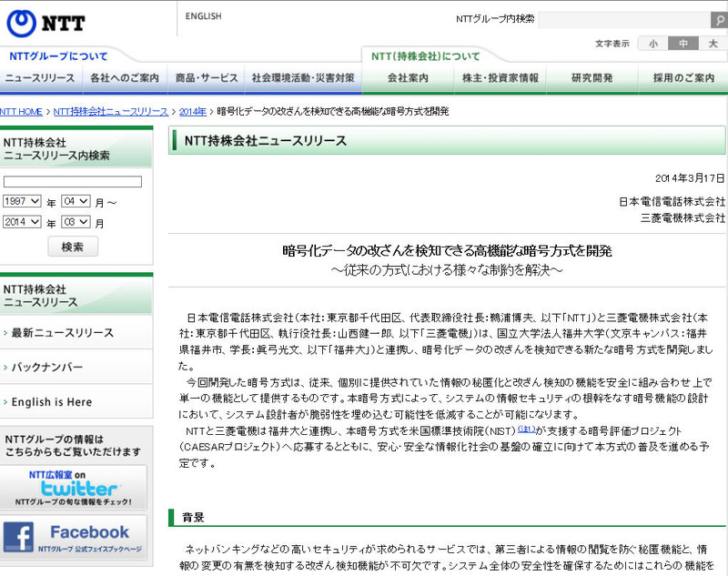This screenshot has width=728, height=576.
Task: Click the ENGLISH link in the header
Action: pyautogui.click(x=203, y=16)
